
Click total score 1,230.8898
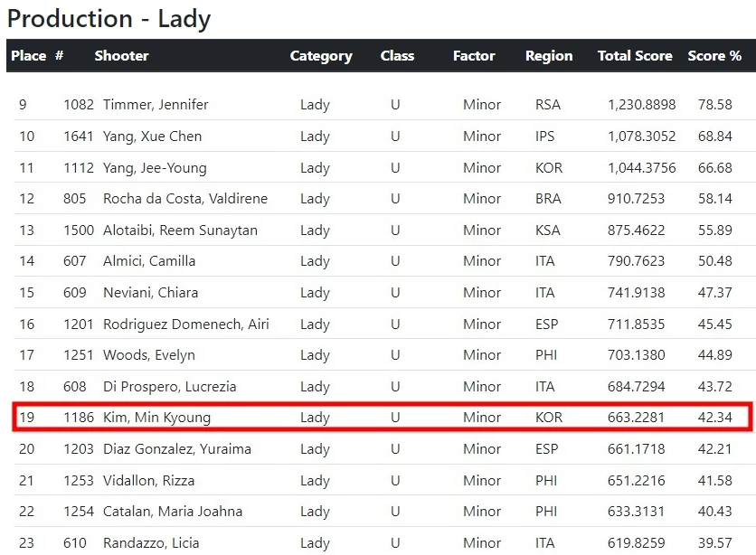[641, 105]
